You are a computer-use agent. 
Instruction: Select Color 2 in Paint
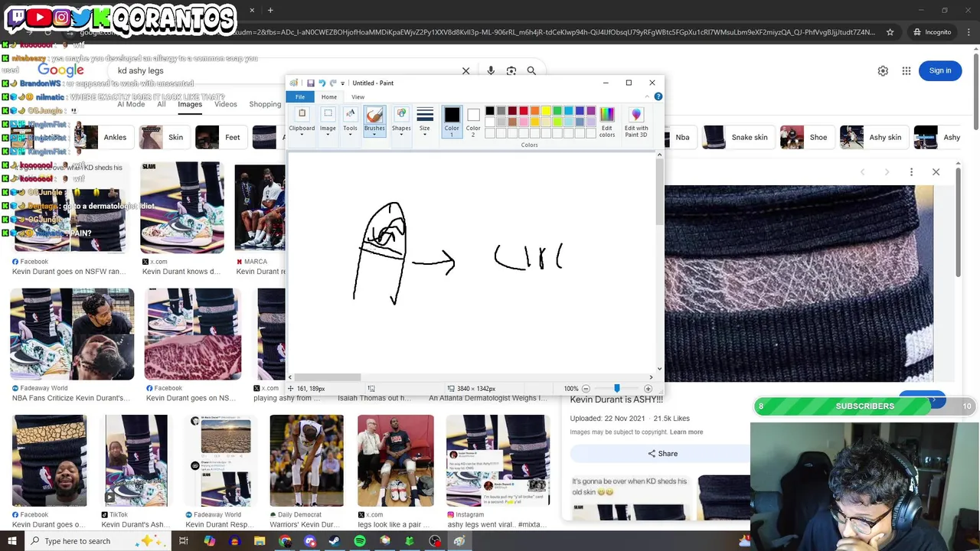click(x=473, y=122)
